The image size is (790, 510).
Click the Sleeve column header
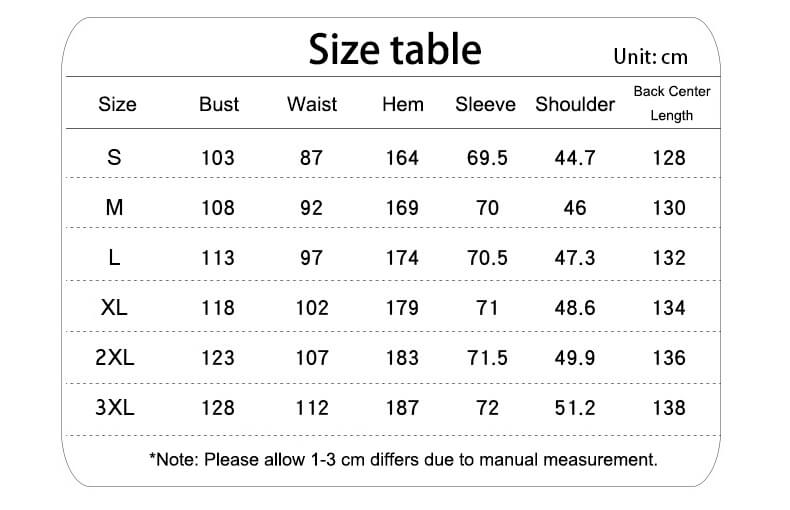486,104
